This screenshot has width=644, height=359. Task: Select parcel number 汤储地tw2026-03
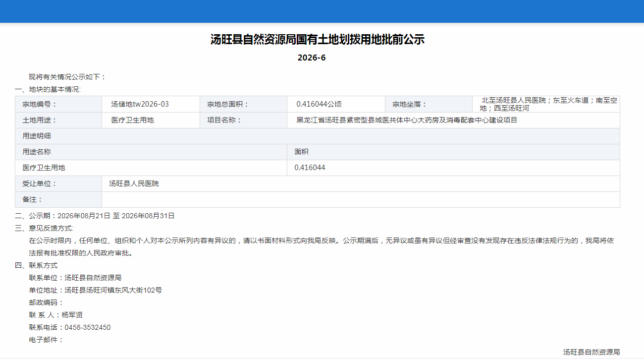click(x=140, y=104)
